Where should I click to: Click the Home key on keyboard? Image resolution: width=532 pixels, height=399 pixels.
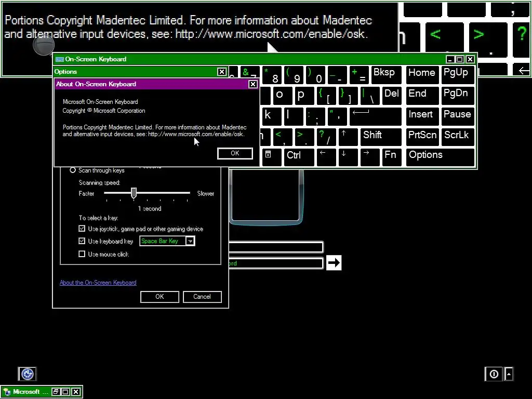(x=422, y=75)
